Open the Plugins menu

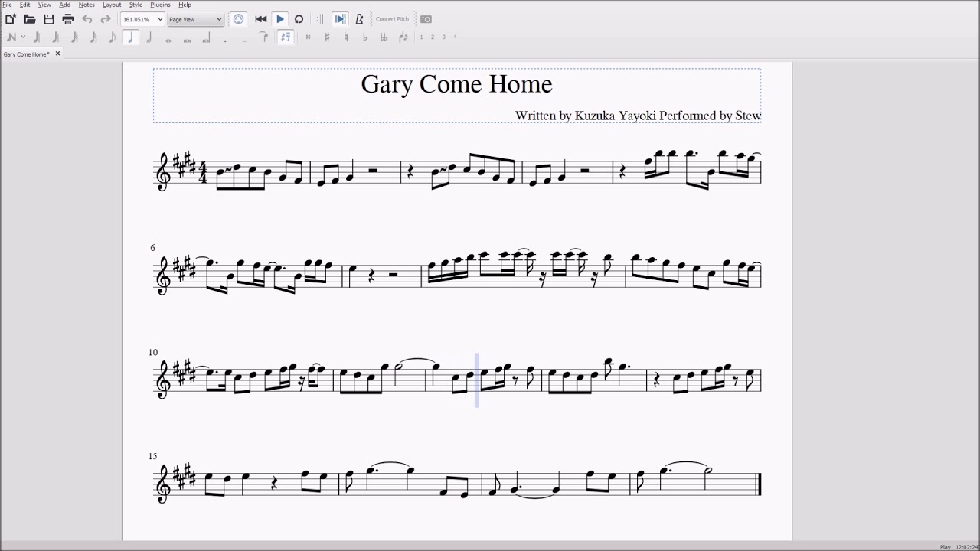point(160,5)
